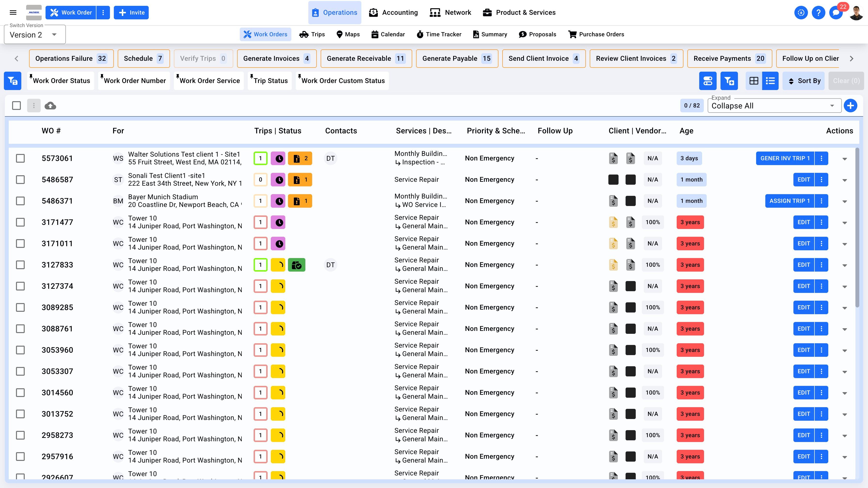Click purple clock status on 5486587
This screenshot has width=868, height=488.
(x=279, y=180)
